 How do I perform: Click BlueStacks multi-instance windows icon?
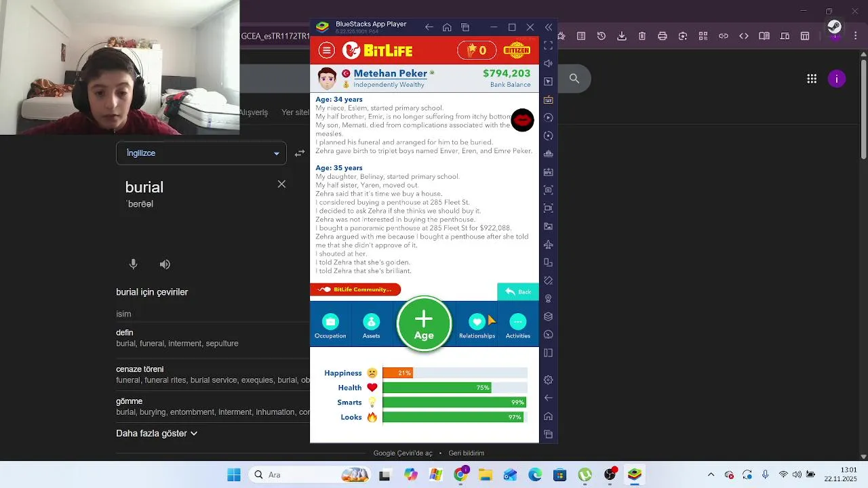click(x=465, y=27)
